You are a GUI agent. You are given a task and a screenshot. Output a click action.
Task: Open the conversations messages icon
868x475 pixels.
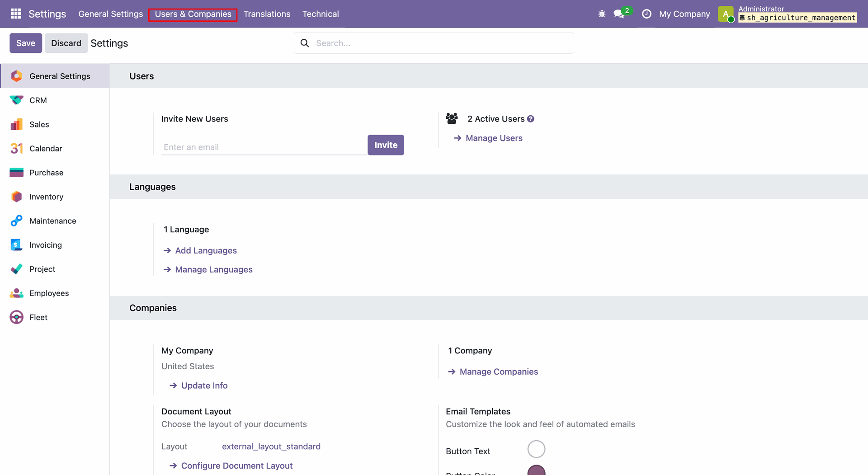[x=619, y=14]
